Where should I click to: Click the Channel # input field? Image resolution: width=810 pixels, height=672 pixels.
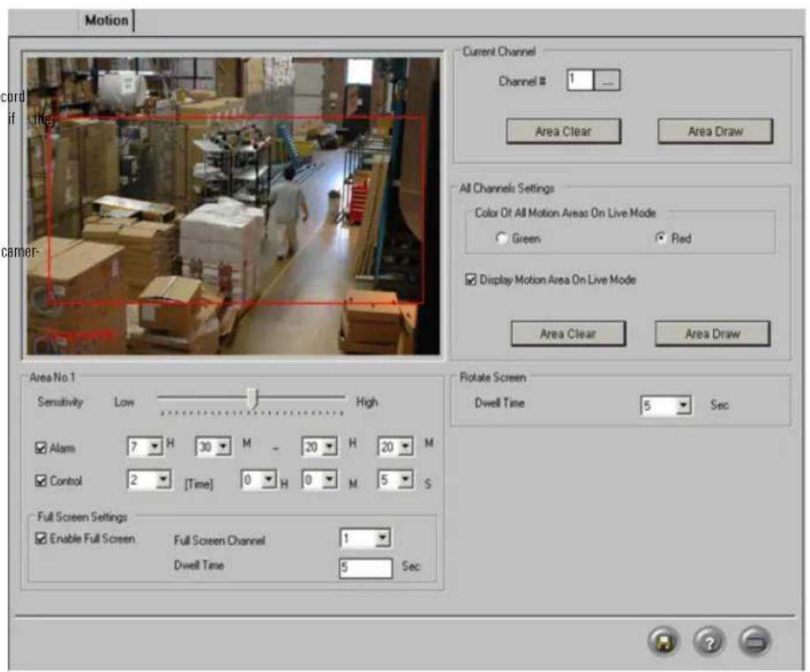tap(580, 80)
